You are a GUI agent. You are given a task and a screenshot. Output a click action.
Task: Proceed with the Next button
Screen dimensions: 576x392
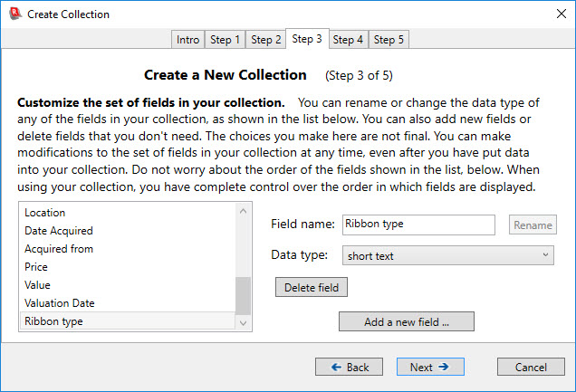coord(430,367)
